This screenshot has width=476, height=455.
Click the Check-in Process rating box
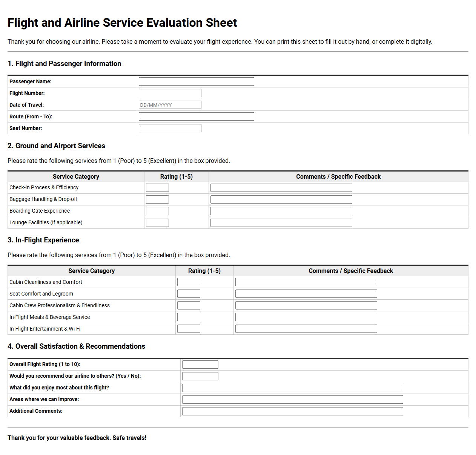click(157, 188)
